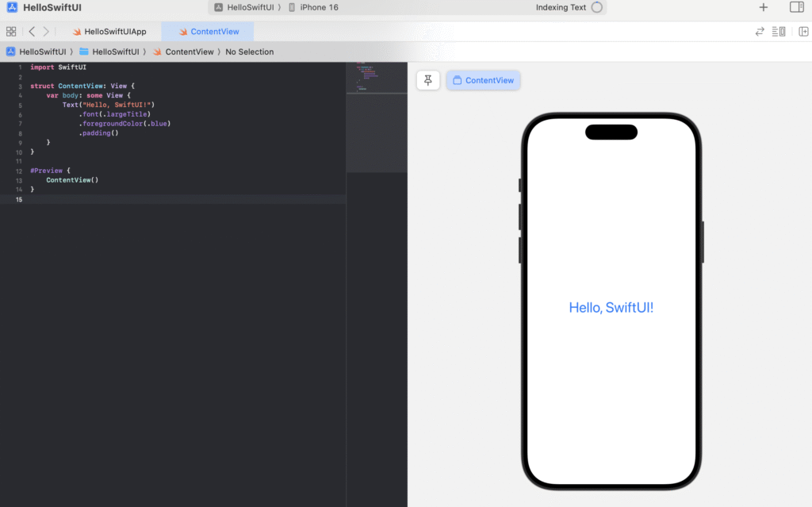Viewport: 812px width, 507px height.
Task: Open the editor options lines icon
Action: (x=779, y=32)
